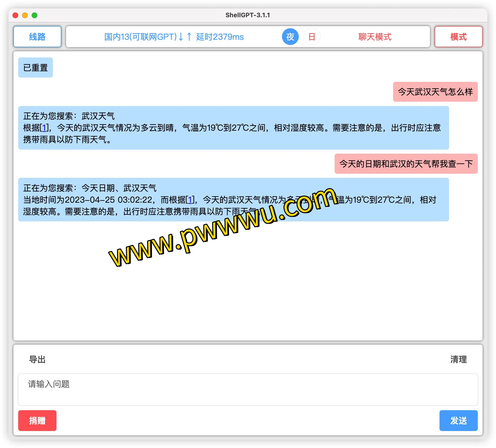This screenshot has width=496, height=448.
Task: Switch to day theme with 日 button
Action: pyautogui.click(x=312, y=37)
